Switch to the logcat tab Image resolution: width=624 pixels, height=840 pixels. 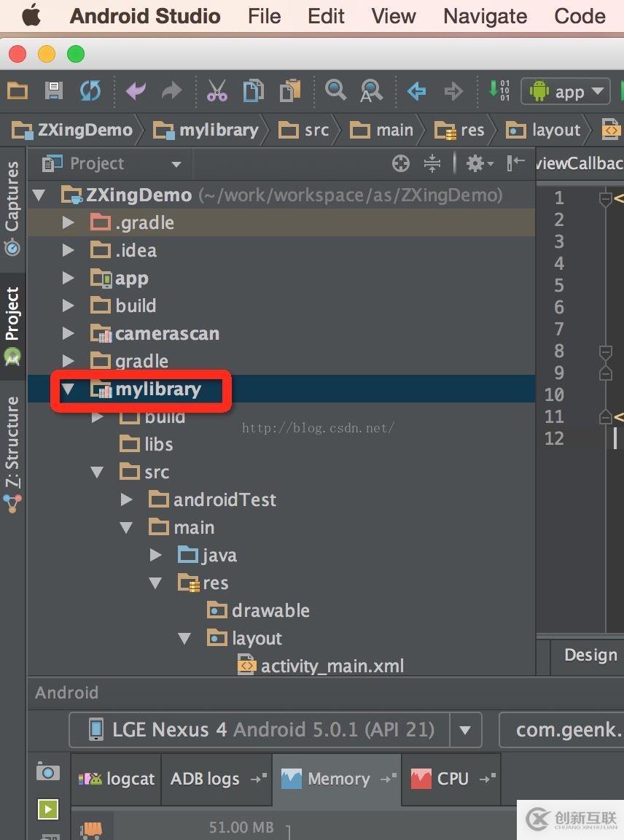pyautogui.click(x=117, y=779)
